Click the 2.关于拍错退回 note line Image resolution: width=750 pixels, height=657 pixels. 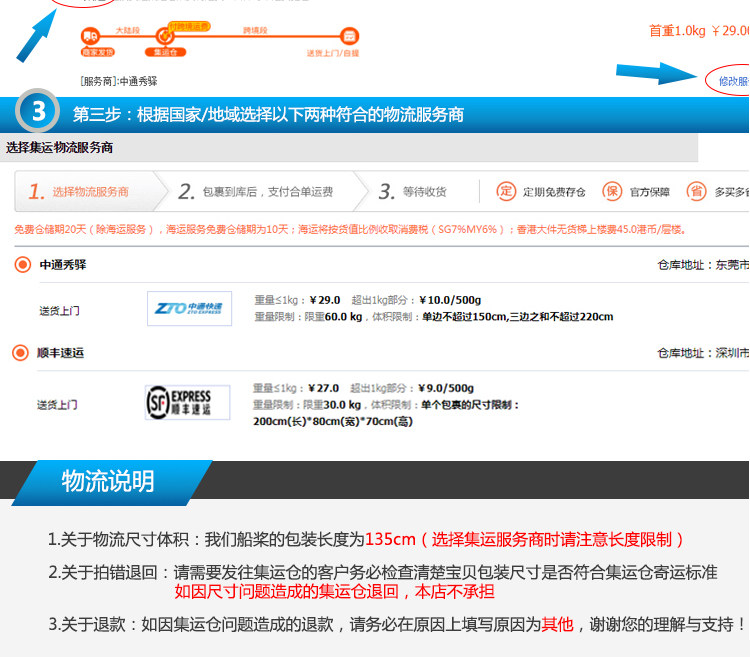(383, 572)
